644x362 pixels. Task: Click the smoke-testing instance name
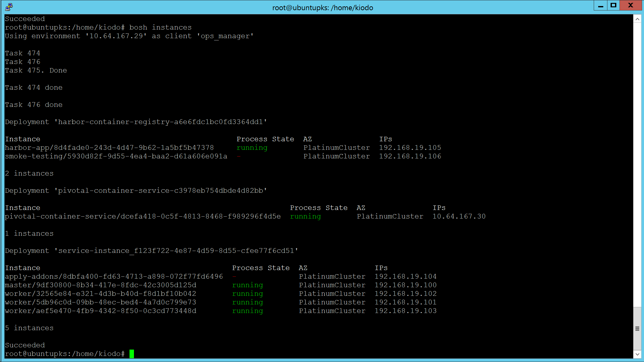pyautogui.click(x=116, y=156)
